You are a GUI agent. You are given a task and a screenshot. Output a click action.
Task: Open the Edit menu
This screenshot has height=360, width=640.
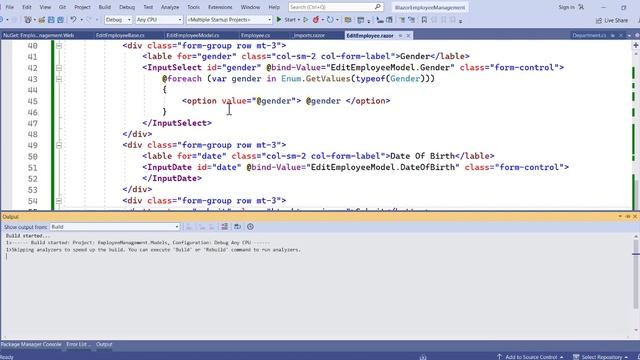pyautogui.click(x=27, y=7)
